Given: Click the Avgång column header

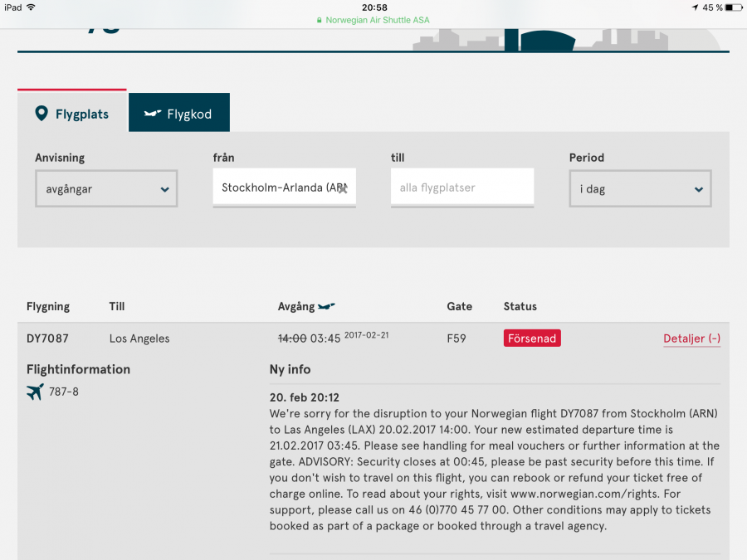Looking at the screenshot, I should tap(296, 306).
